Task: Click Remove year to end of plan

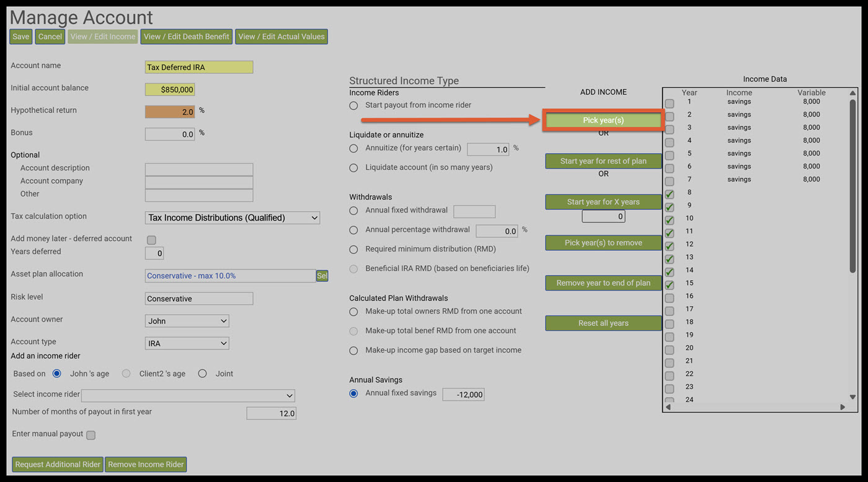Action: click(603, 283)
